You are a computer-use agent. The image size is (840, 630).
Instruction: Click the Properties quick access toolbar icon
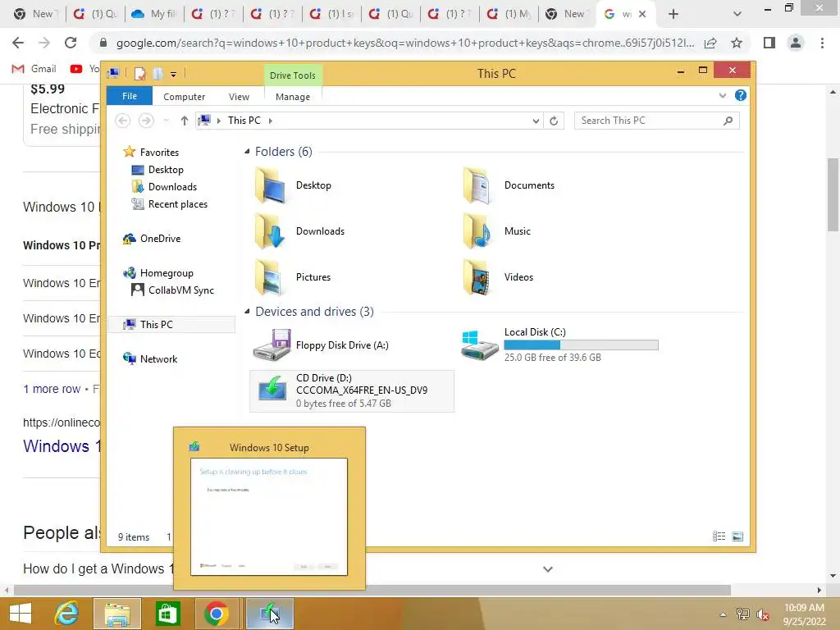click(x=139, y=74)
